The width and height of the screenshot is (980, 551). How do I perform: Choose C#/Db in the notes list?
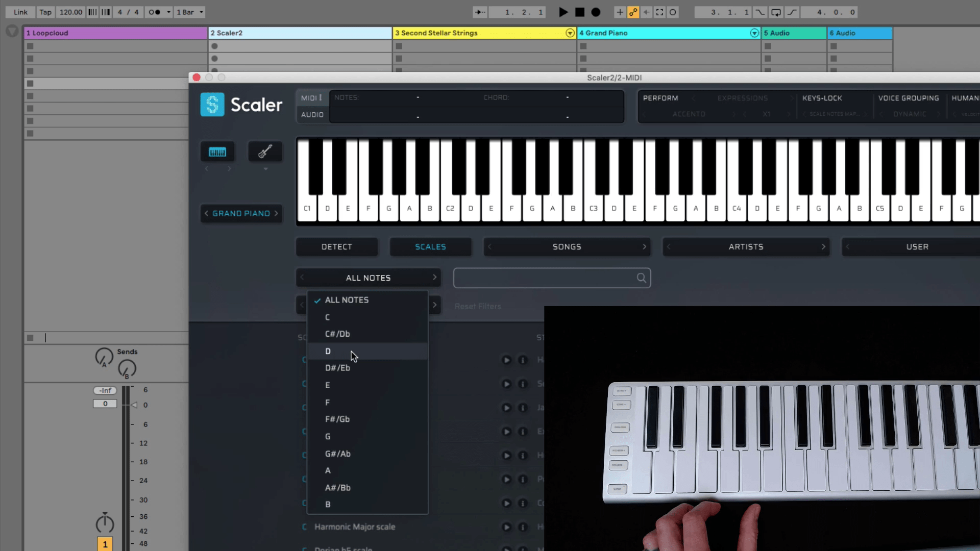367,334
